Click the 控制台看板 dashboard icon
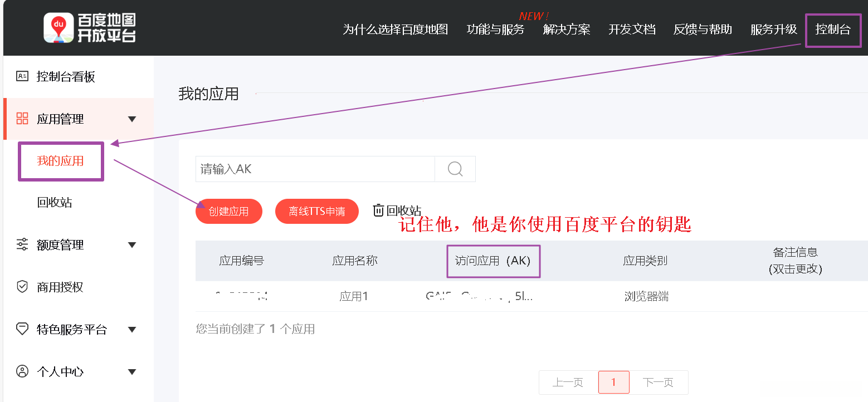The height and width of the screenshot is (402, 868). point(22,76)
